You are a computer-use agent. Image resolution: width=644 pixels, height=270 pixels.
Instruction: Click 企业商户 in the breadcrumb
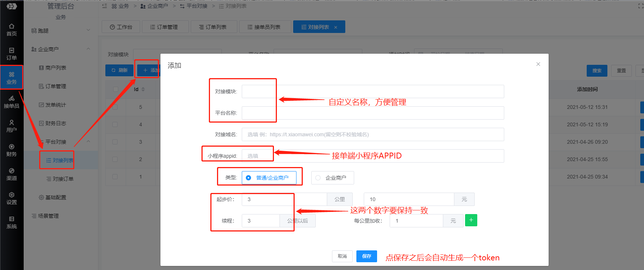(155, 6)
